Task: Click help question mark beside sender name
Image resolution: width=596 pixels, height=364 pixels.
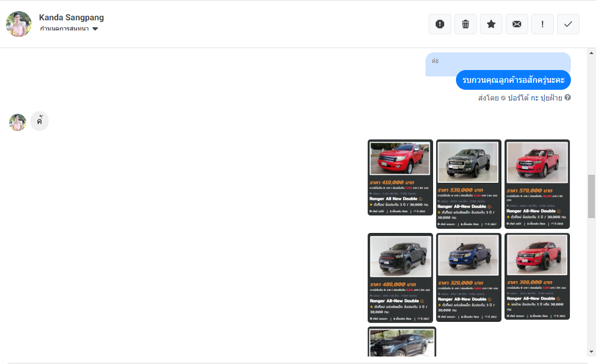Action: coord(568,97)
